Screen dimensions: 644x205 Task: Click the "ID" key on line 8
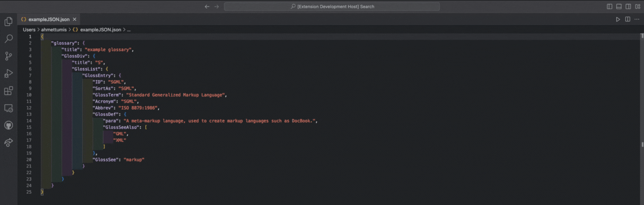(x=98, y=82)
